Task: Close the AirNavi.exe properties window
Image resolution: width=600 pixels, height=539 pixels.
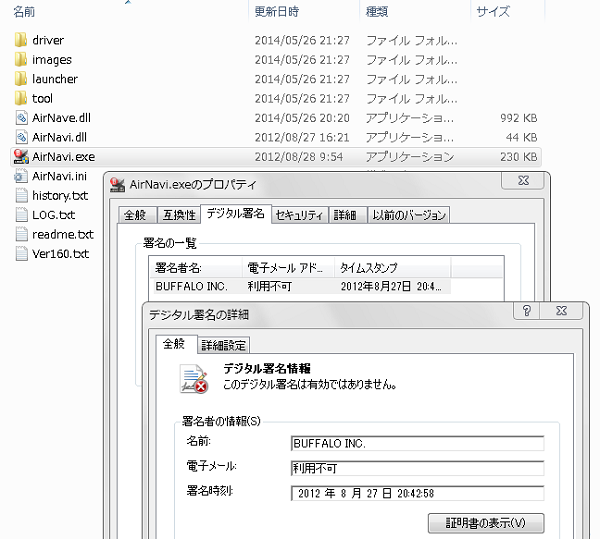Action: click(523, 180)
